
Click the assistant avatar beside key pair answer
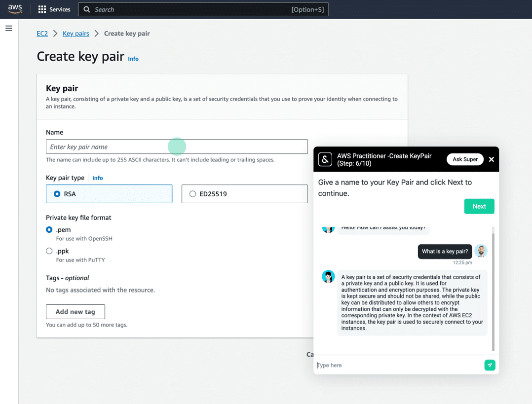click(x=328, y=277)
